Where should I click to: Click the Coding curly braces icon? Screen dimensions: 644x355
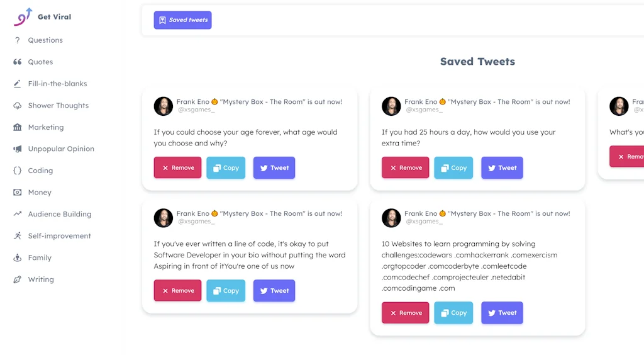18,171
